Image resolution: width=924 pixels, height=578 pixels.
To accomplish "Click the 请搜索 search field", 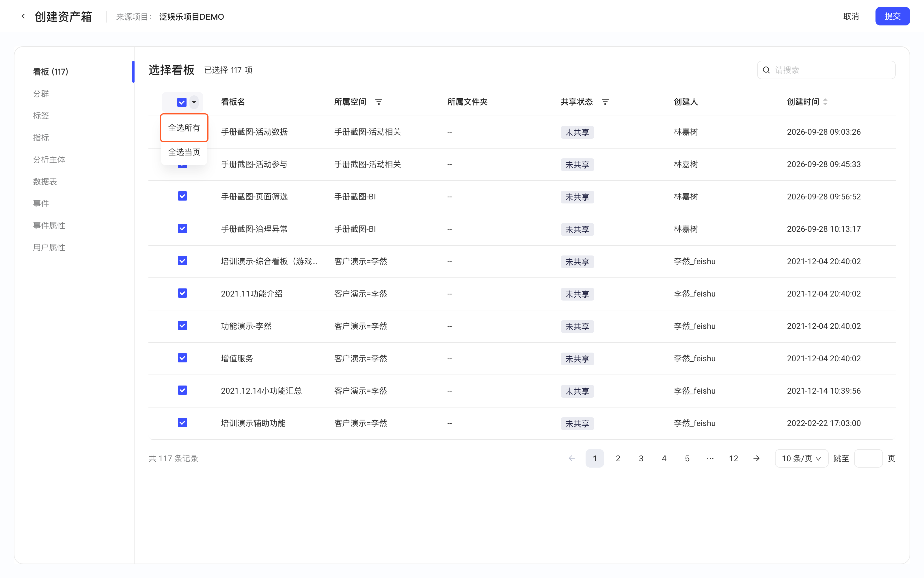I will [826, 70].
